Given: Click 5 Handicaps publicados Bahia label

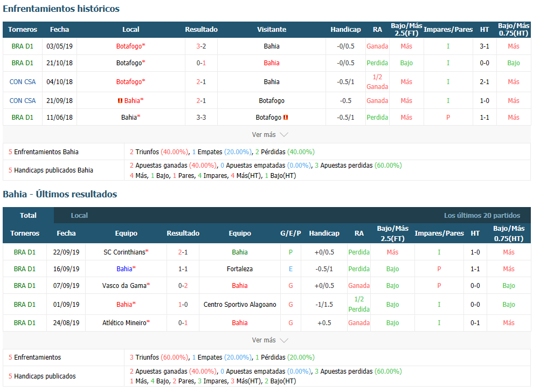Looking at the screenshot, I should click(x=51, y=170).
